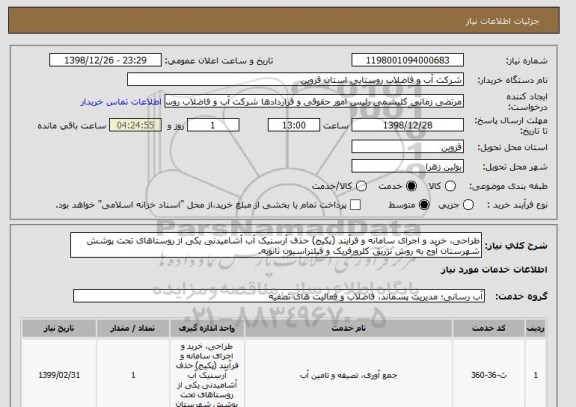Image resolution: width=576 pixels, height=407 pixels.
Task: Click the request creator name field
Action: pos(314,101)
